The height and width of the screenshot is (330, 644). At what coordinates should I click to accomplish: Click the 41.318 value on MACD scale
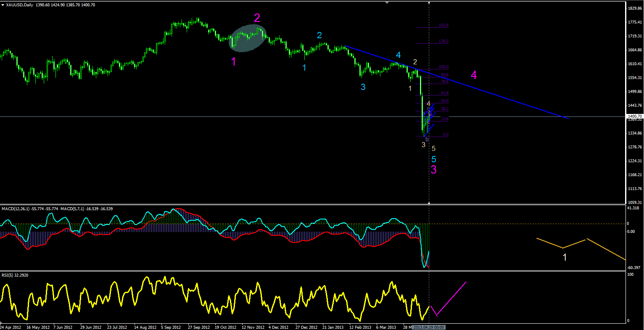pyautogui.click(x=633, y=208)
